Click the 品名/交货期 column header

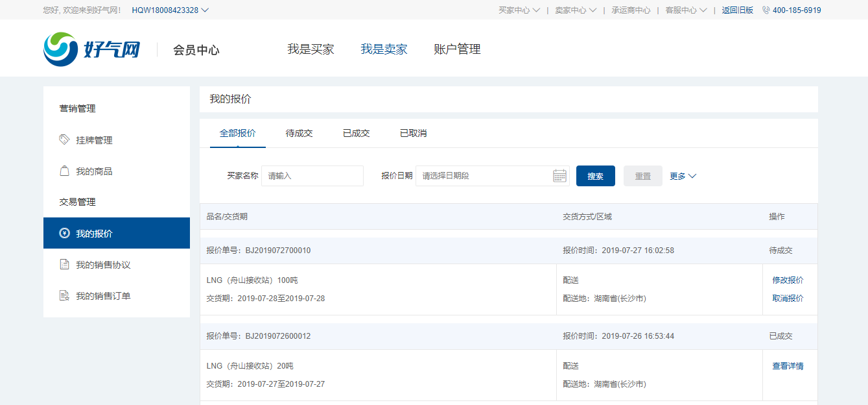coord(227,217)
